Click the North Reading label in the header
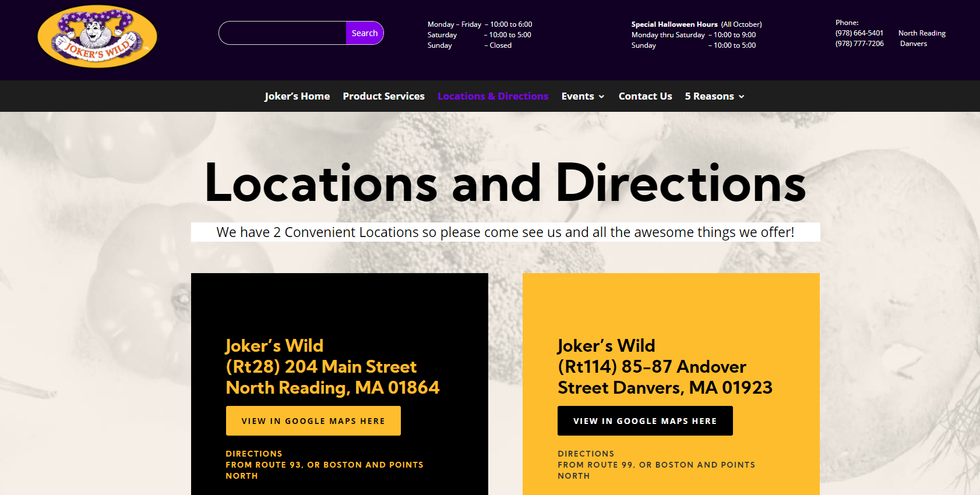980x495 pixels. pos(922,33)
